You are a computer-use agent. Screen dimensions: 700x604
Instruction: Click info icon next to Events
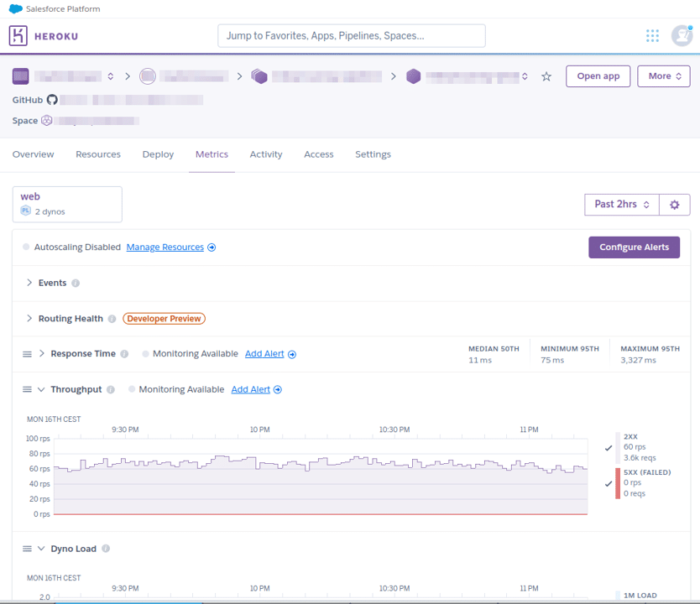click(x=76, y=284)
